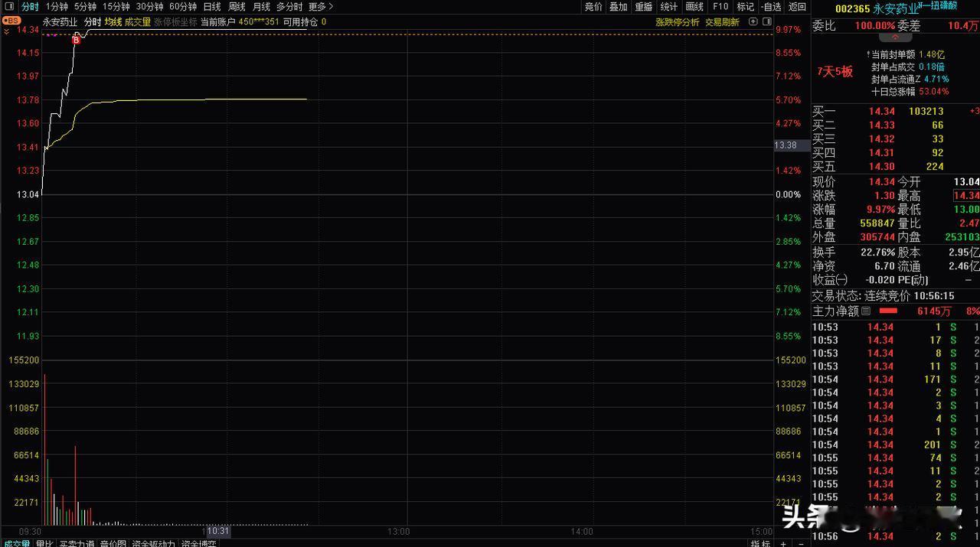
Task: Click the 主力净额 6145万 value
Action: pos(934,311)
